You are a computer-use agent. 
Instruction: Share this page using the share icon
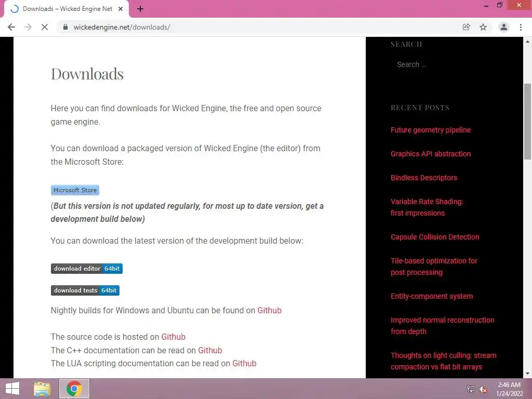(466, 27)
